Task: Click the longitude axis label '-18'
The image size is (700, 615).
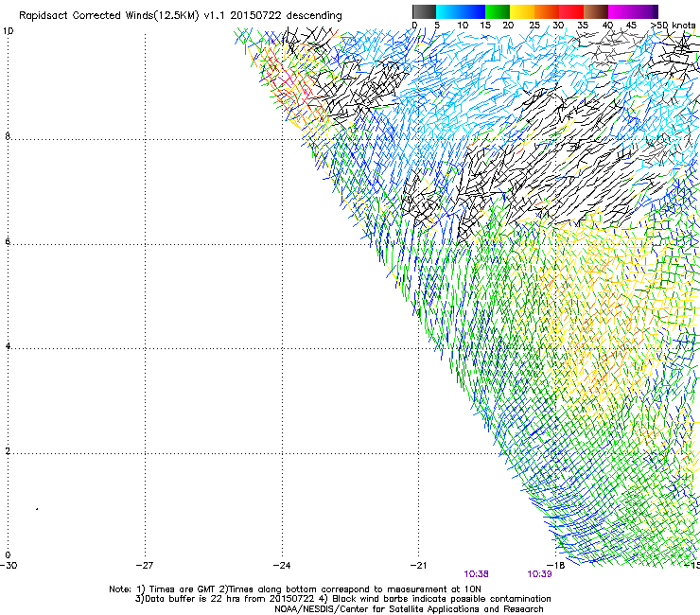Action: 556,566
